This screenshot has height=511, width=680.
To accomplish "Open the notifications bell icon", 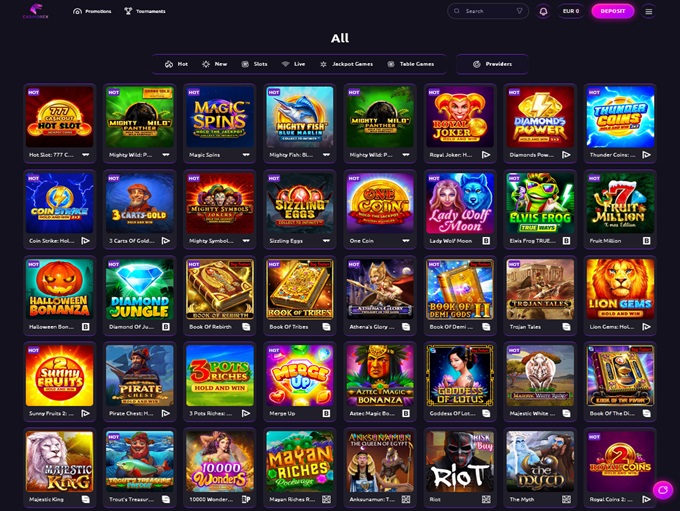I will coord(543,11).
